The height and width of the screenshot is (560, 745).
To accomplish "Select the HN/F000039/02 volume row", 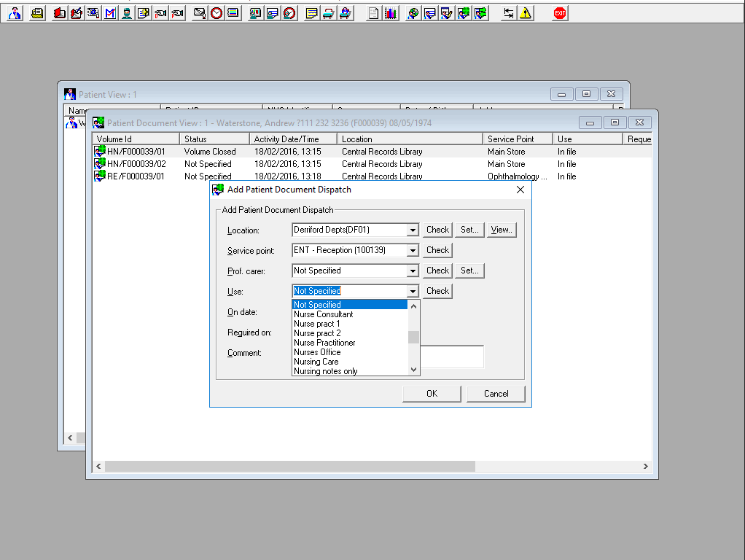I will point(372,164).
